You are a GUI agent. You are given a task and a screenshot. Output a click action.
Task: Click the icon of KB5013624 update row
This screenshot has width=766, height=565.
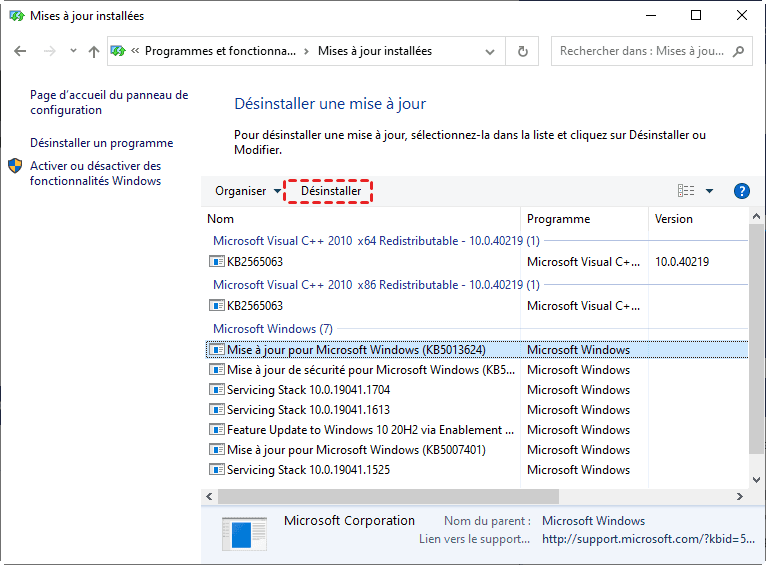(x=216, y=350)
